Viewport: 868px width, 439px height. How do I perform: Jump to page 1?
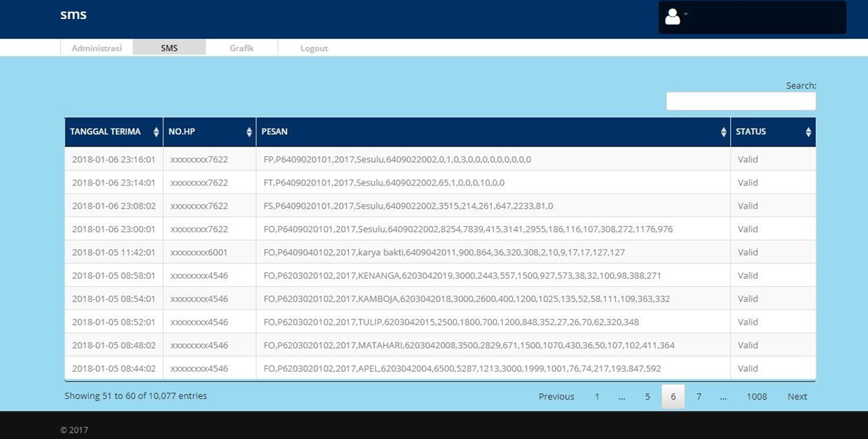click(x=597, y=396)
